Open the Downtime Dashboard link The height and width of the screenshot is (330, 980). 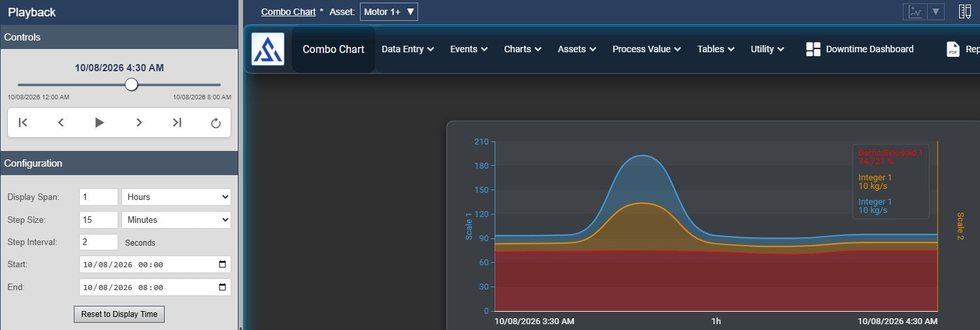tap(860, 49)
